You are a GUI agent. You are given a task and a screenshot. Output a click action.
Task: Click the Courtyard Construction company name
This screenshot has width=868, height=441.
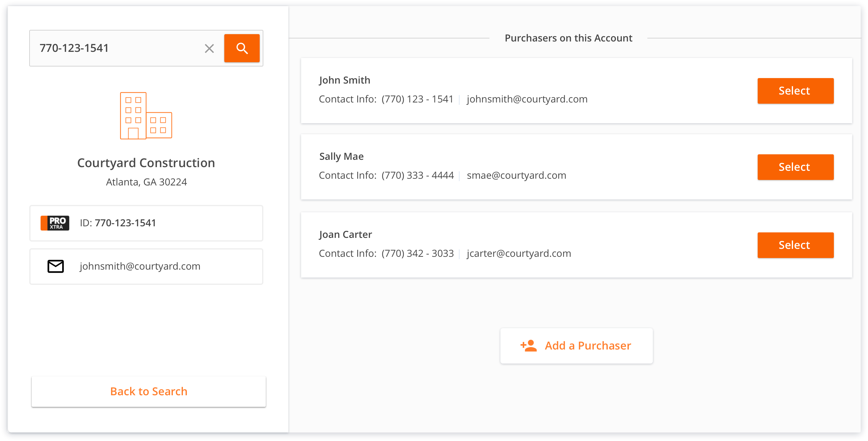point(146,163)
